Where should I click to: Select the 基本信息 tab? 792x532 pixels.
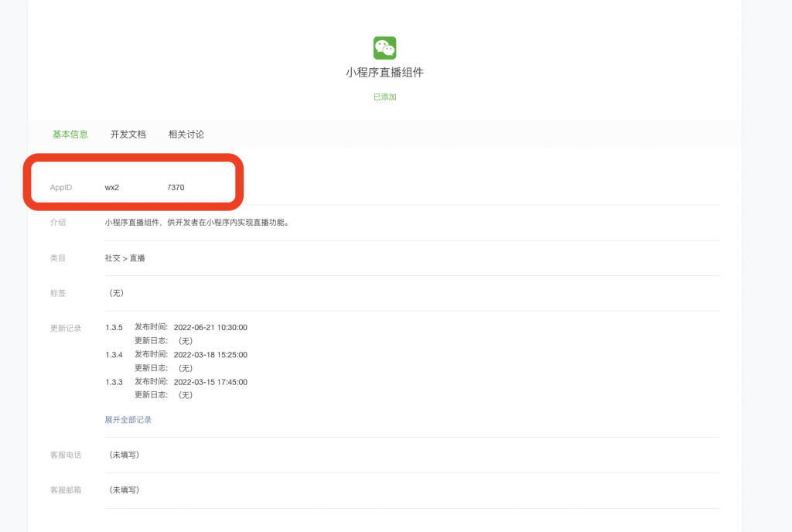pos(69,134)
